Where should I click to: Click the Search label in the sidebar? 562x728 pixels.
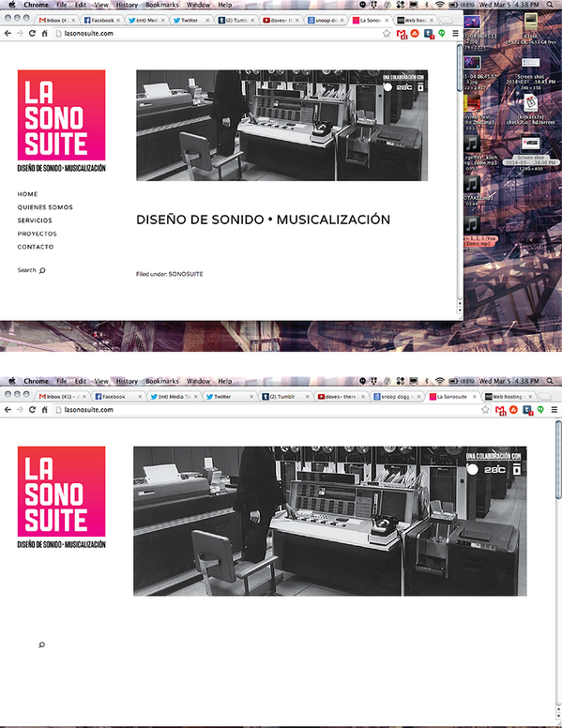tap(26, 270)
